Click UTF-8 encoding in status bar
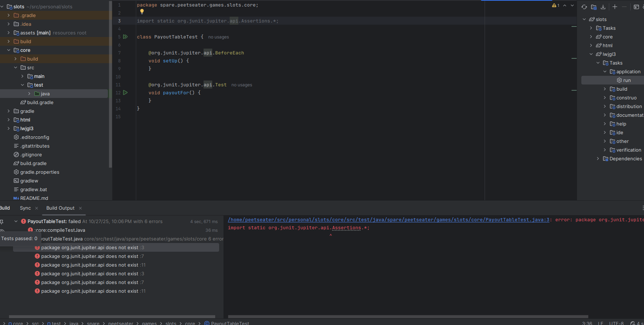 point(616,323)
